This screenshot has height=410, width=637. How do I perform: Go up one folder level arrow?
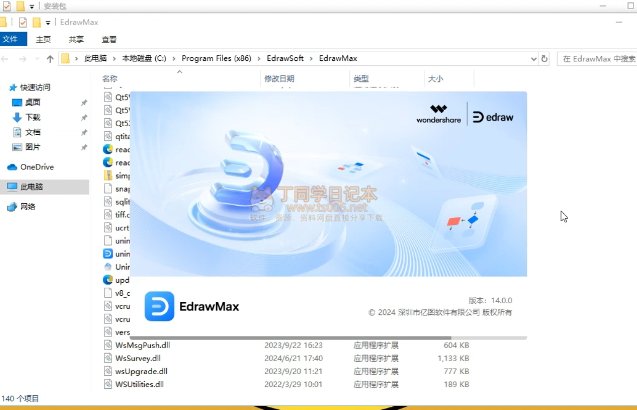[50, 59]
